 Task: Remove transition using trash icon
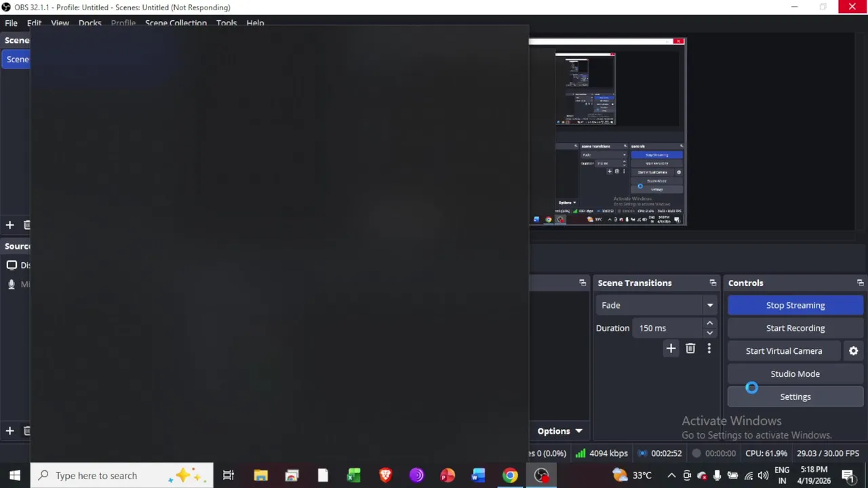point(690,348)
